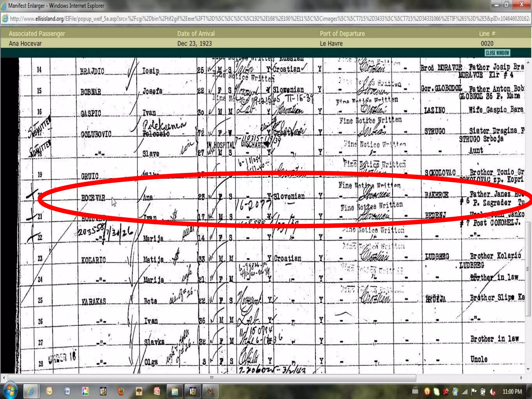Click the horizontal scrollbar thumb
The image size is (532, 399).
click(x=212, y=378)
